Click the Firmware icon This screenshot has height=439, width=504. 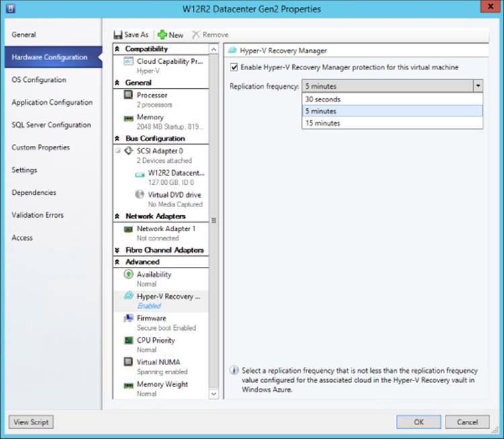pyautogui.click(x=128, y=318)
